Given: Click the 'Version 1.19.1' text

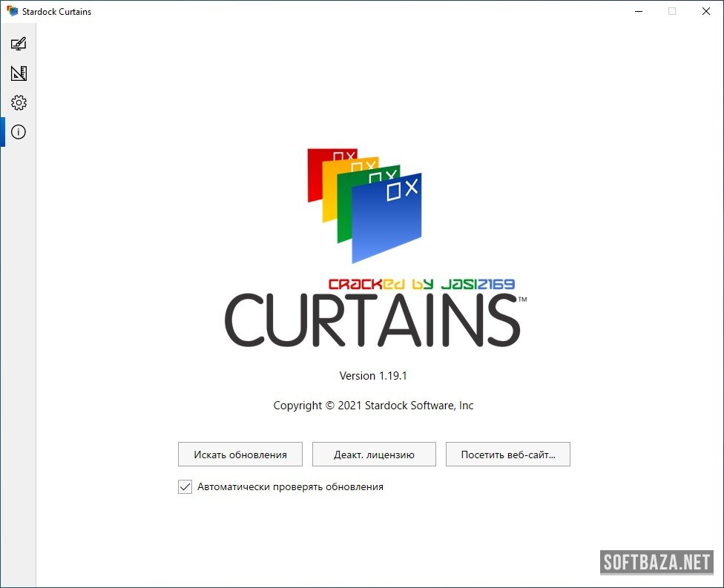Looking at the screenshot, I should tap(373, 376).
